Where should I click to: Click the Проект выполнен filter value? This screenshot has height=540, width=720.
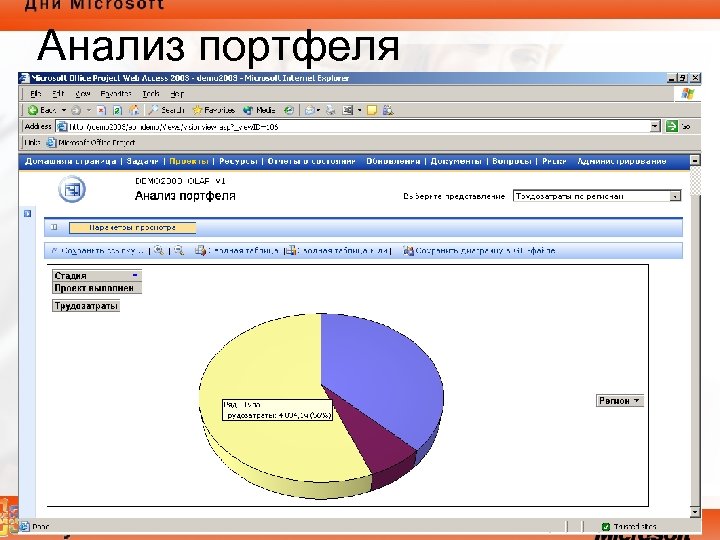(x=97, y=288)
